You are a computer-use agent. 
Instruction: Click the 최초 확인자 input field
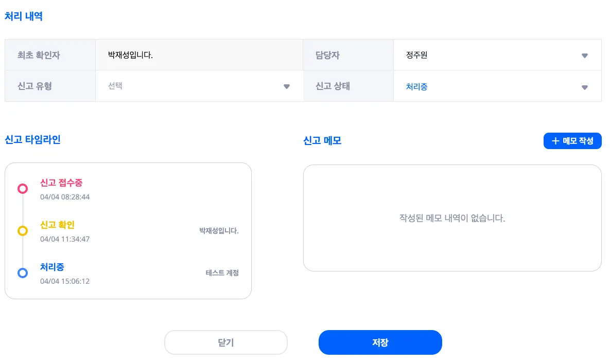point(199,55)
